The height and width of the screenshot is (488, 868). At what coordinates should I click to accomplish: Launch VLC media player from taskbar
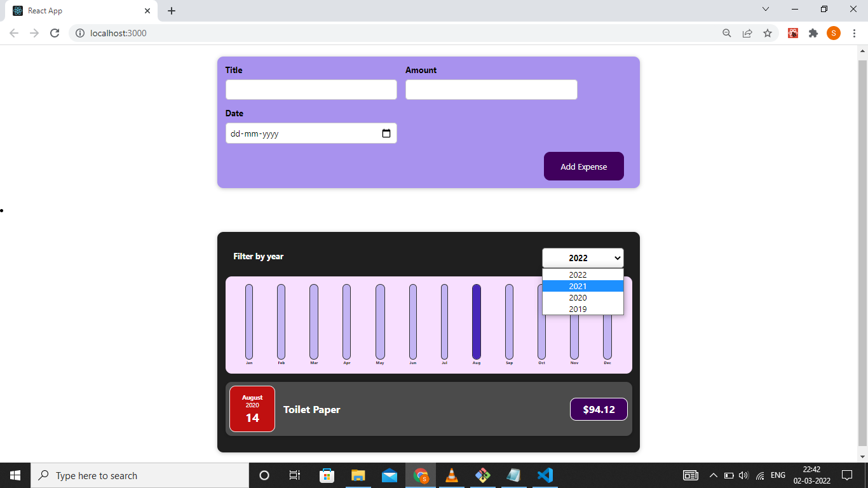click(451, 475)
